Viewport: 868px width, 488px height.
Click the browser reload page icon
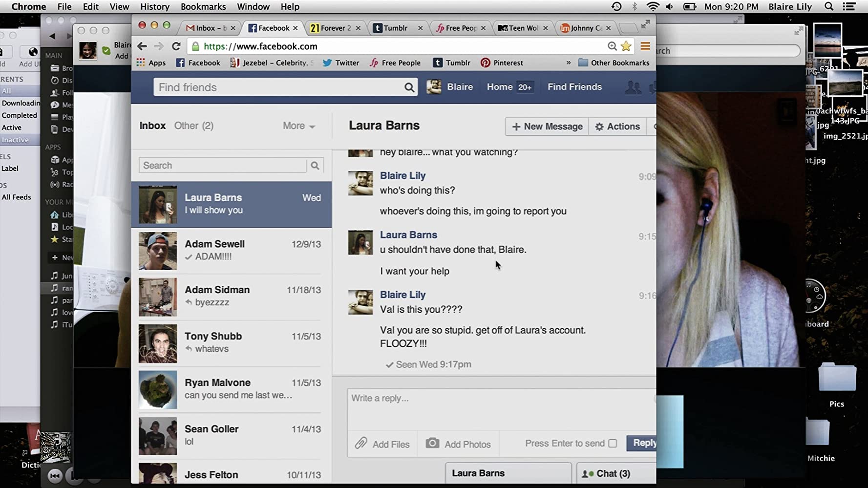(176, 46)
